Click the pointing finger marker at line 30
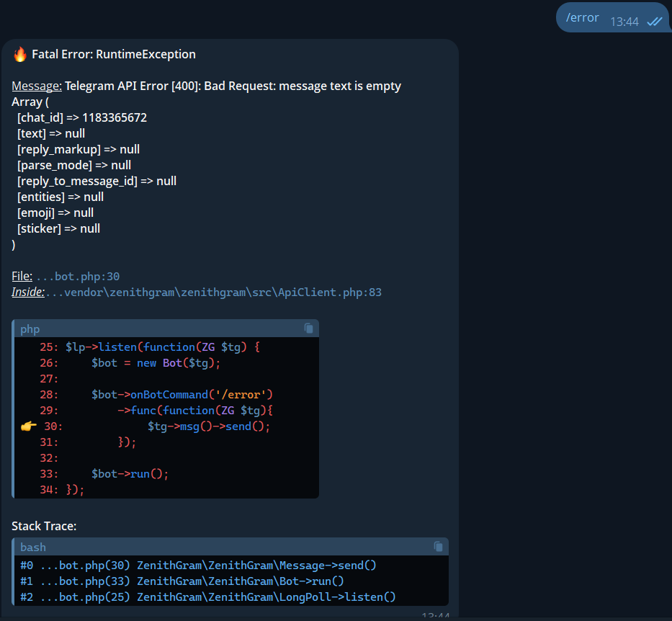 click(x=27, y=426)
